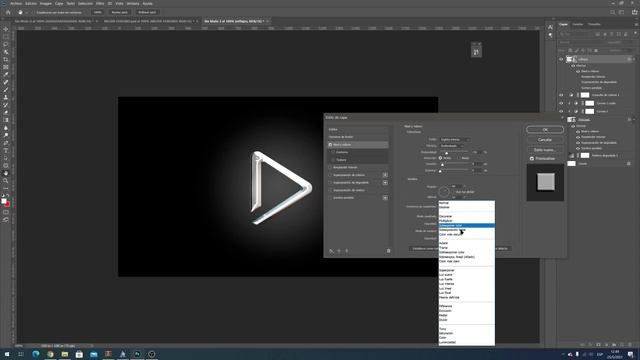Click the shading angle dial
Screen dimensions: 640x360
coord(444,191)
